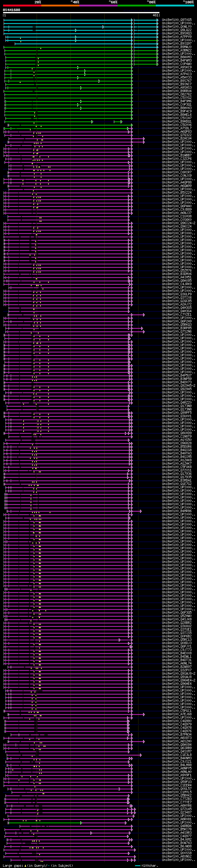This screenshot has height=868, width=197.
Task: Click the cyan ~100% identity legend segment
Action: (x=175, y=6)
